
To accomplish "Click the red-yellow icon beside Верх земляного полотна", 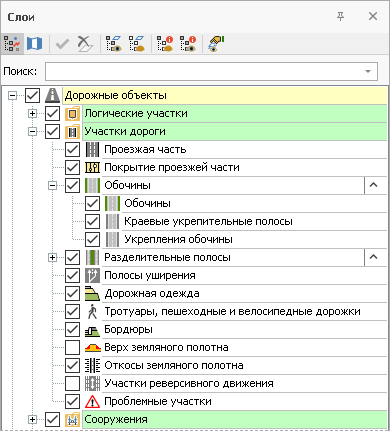I will coord(92,348).
